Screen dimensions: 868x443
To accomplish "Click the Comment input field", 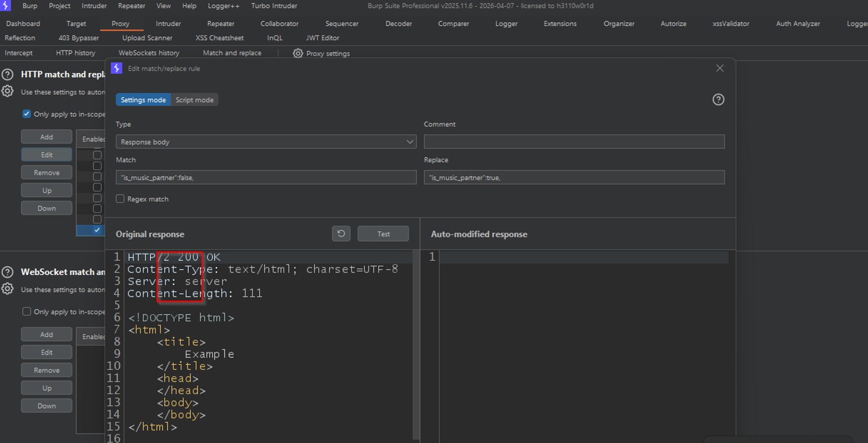I will point(574,142).
